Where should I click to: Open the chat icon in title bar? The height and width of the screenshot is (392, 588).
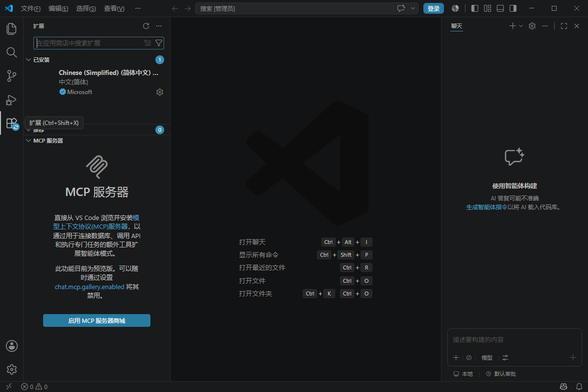401,8
